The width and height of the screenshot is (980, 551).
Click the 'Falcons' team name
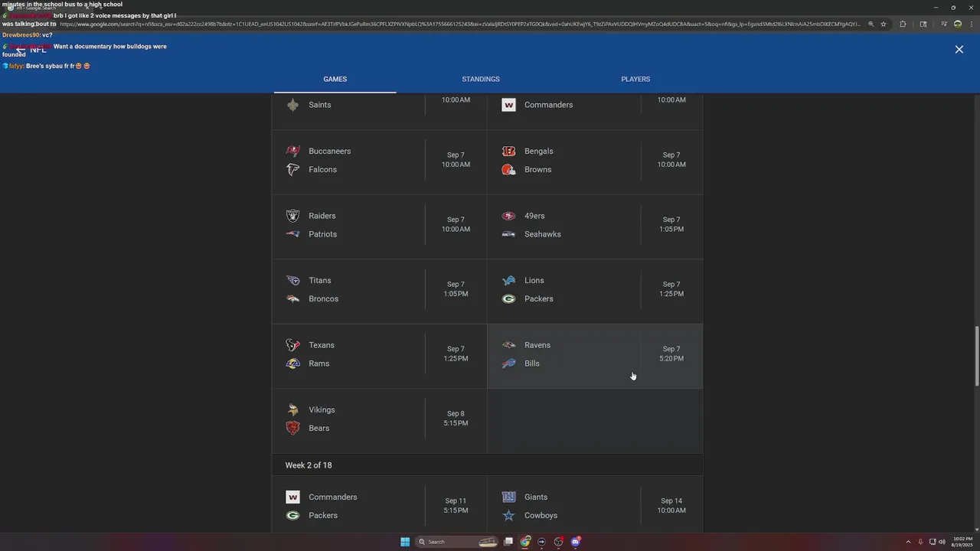pyautogui.click(x=322, y=169)
